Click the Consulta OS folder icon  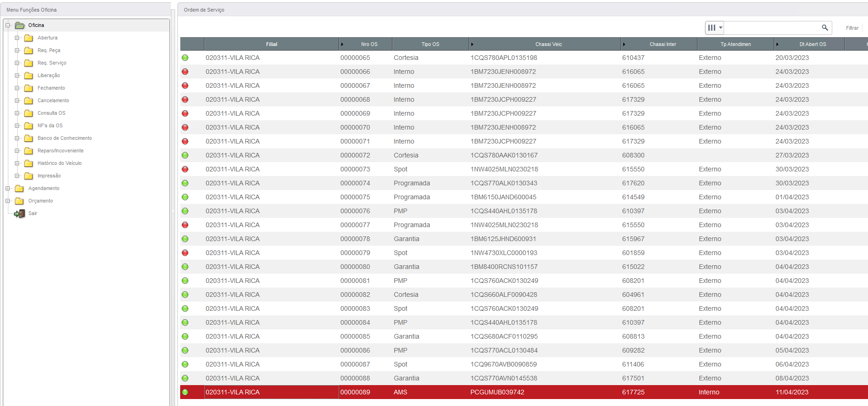(28, 113)
